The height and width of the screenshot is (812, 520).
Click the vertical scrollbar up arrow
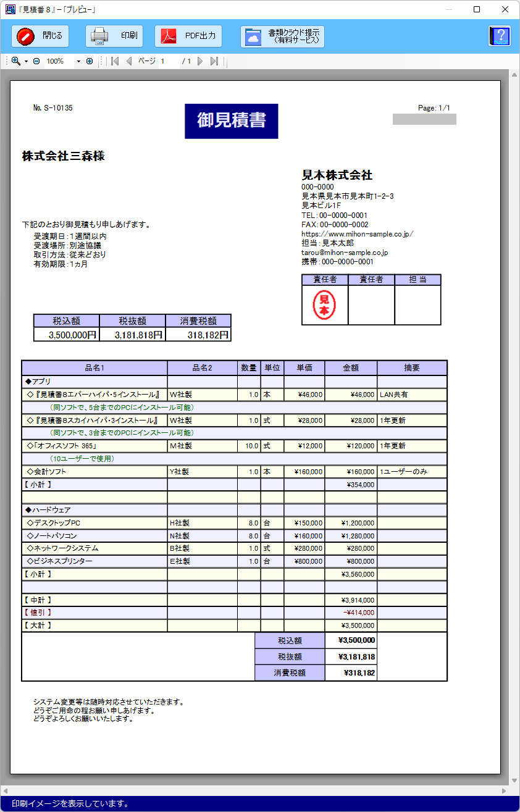514,75
